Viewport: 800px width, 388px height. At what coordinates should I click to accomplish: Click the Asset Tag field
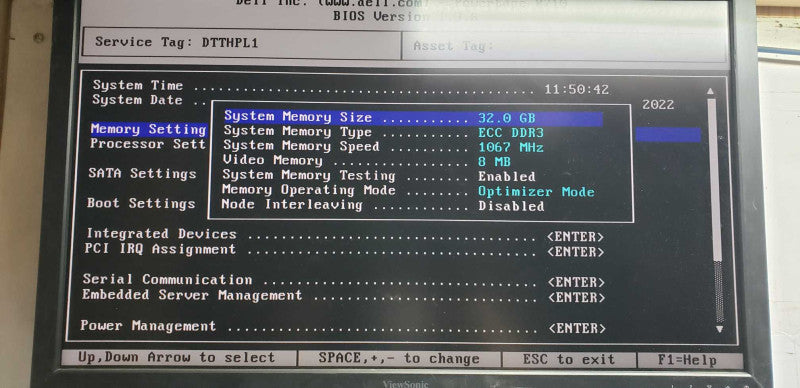565,47
